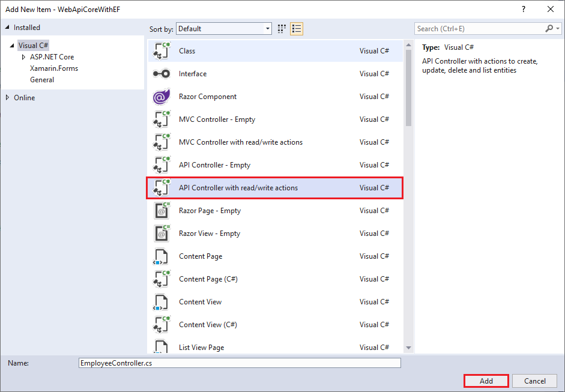Open the help question mark button
Image resolution: width=565 pixels, height=392 pixels.
point(524,10)
